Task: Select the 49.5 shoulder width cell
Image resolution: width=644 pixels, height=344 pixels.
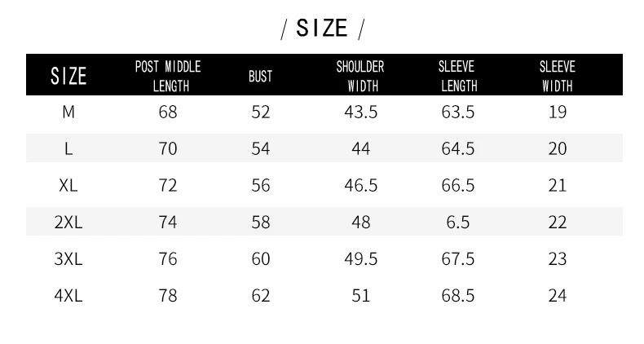Action: 360,259
